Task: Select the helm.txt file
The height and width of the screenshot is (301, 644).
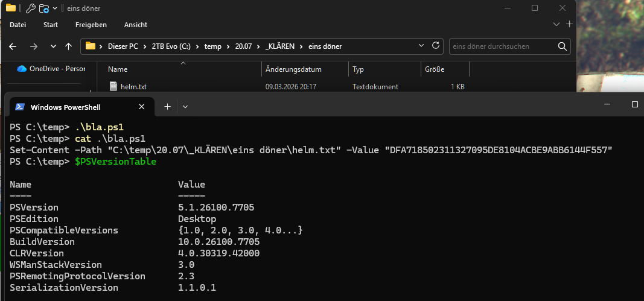Action: tap(133, 87)
